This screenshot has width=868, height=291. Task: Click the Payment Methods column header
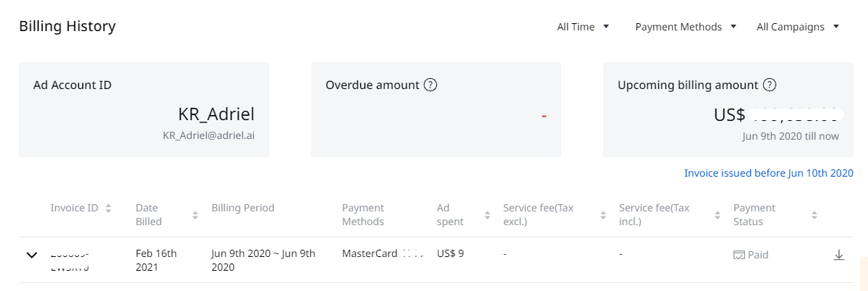point(363,214)
